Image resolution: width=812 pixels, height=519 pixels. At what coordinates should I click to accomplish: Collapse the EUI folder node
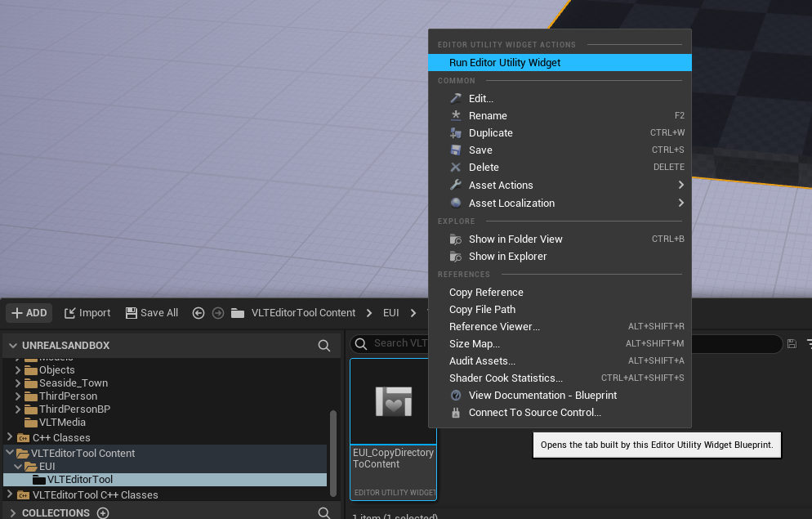click(18, 466)
